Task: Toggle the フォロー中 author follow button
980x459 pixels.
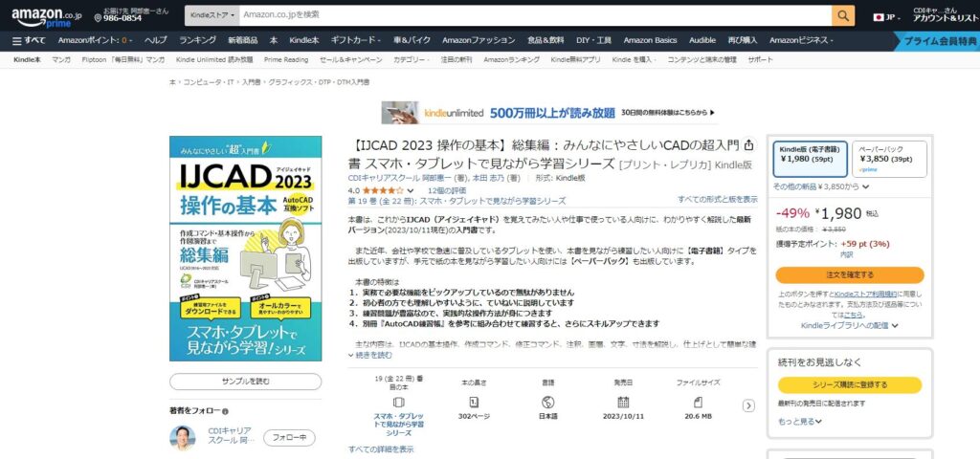Action: (x=288, y=437)
